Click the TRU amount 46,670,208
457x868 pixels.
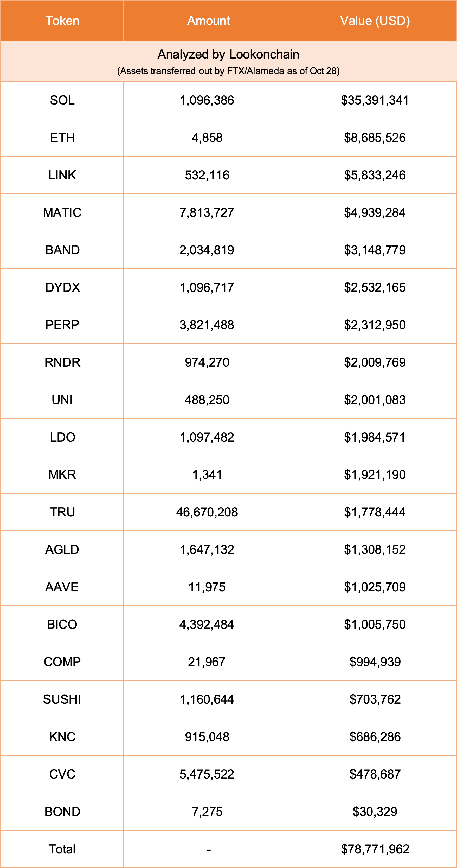[x=207, y=512]
